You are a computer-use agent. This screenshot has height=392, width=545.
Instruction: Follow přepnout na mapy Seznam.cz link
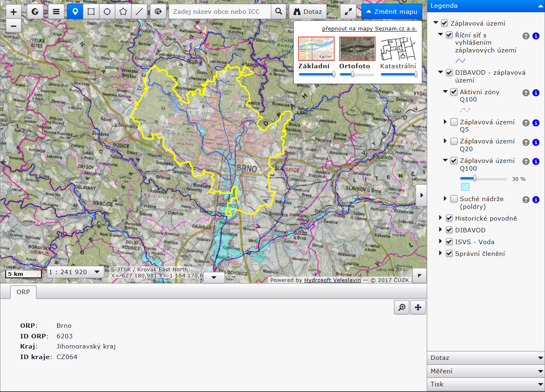370,29
